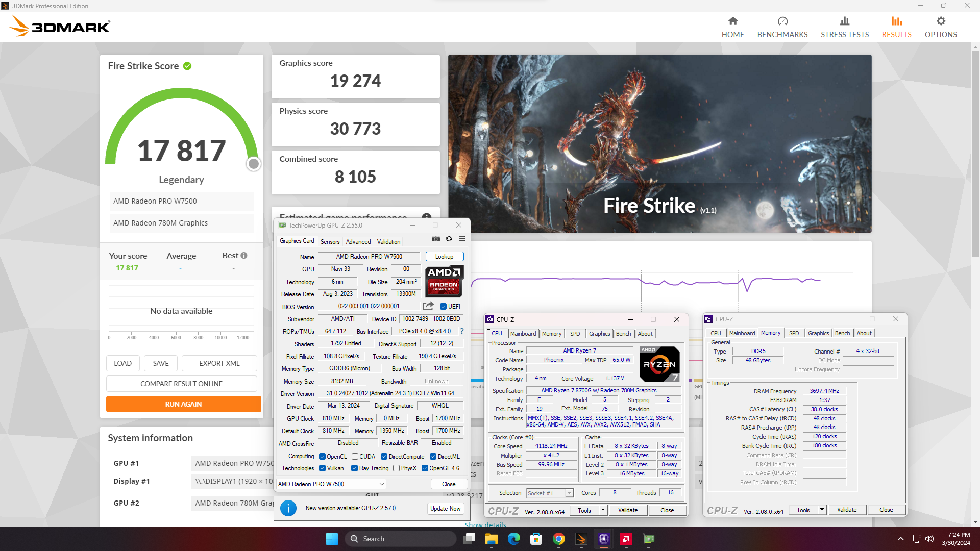Click the Best score info icon
980x551 pixels.
244,256
